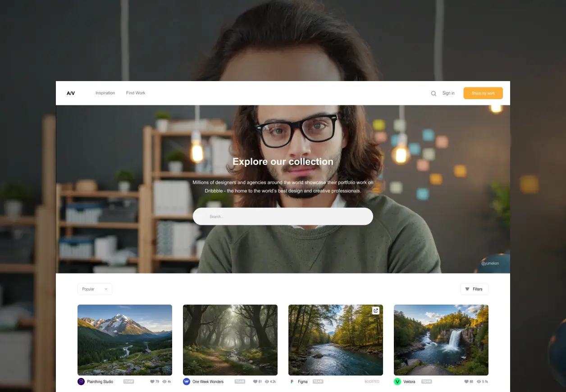Click the search magnifier icon in the header
The width and height of the screenshot is (566, 392).
pos(433,93)
